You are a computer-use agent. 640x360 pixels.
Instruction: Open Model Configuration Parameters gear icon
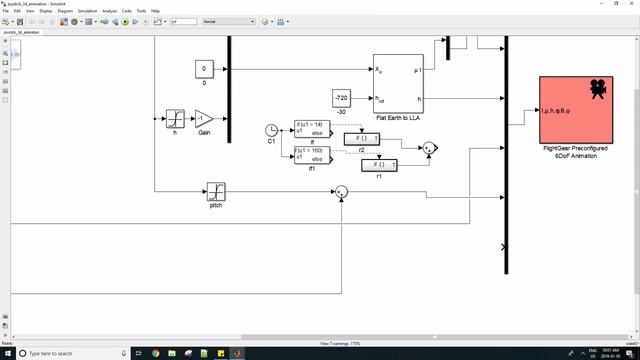pos(74,22)
